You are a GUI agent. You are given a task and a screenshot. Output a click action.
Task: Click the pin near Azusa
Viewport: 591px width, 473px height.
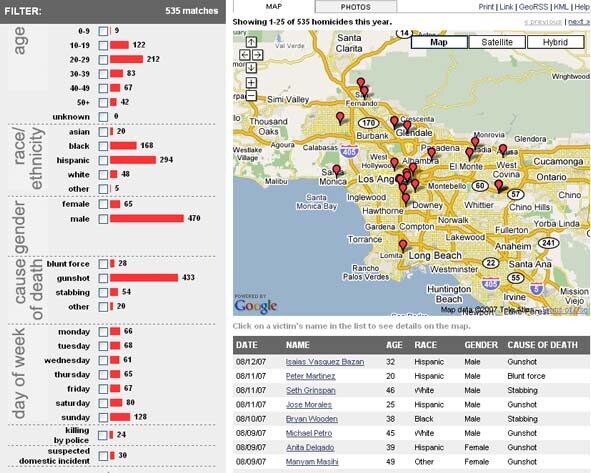click(x=503, y=150)
